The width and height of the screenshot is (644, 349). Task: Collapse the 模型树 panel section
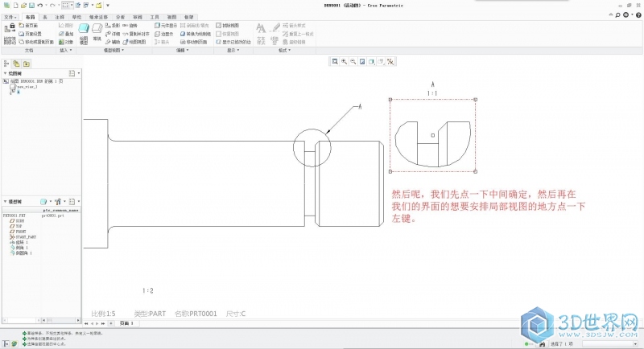point(5,201)
